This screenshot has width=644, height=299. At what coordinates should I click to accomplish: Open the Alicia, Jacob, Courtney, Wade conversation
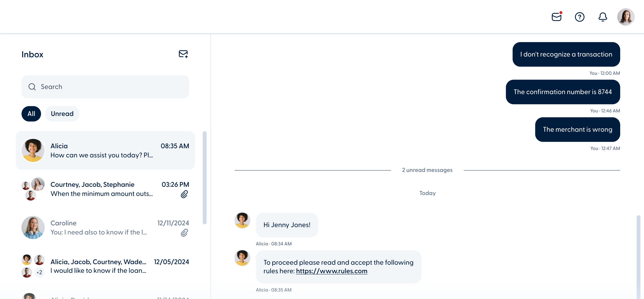(x=105, y=266)
